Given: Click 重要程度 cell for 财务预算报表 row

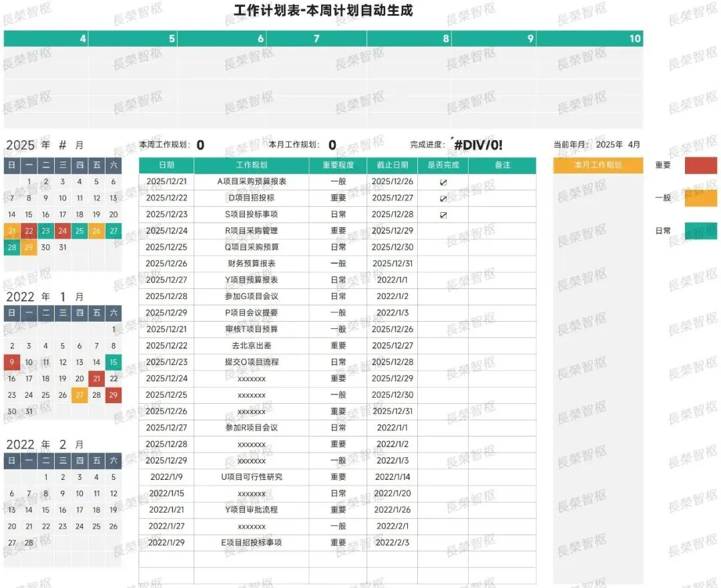Looking at the screenshot, I should click(338, 264).
